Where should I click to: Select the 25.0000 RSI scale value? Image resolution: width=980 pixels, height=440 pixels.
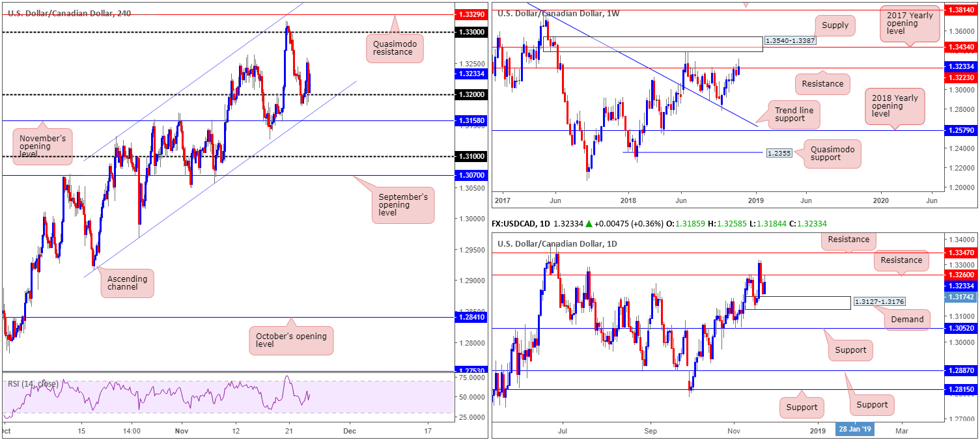(470, 417)
